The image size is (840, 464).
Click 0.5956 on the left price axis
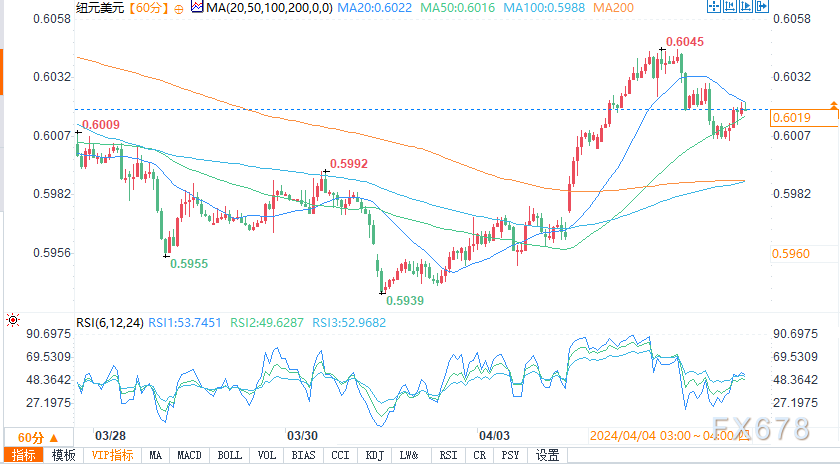pyautogui.click(x=52, y=252)
